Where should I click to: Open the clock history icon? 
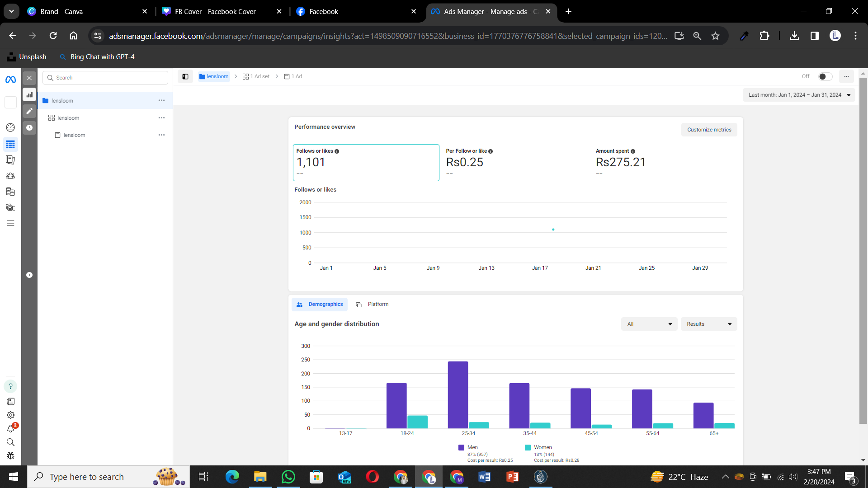[29, 128]
